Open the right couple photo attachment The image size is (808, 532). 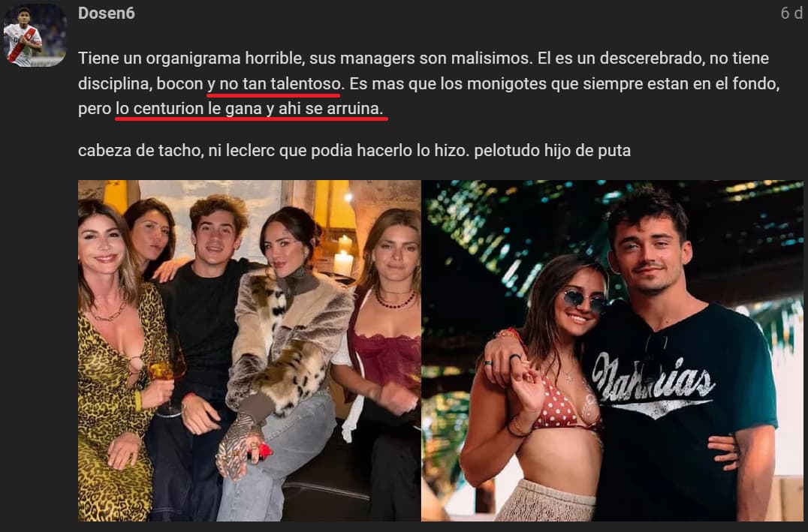[x=612, y=350]
